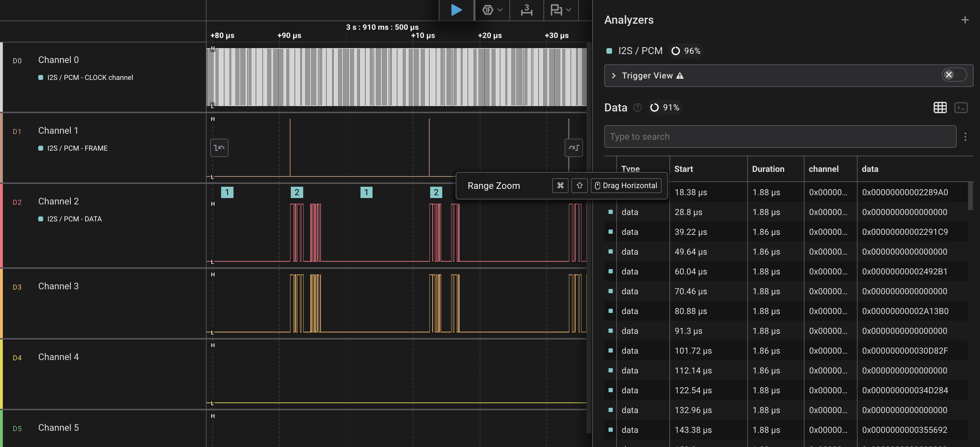Add a new analyzer with the plus icon
This screenshot has width=980, height=447.
(965, 20)
